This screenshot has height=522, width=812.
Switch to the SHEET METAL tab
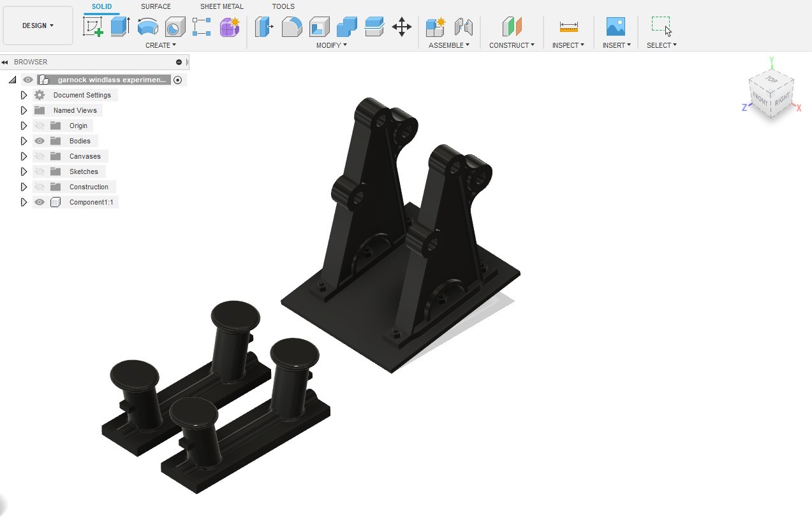(x=221, y=6)
